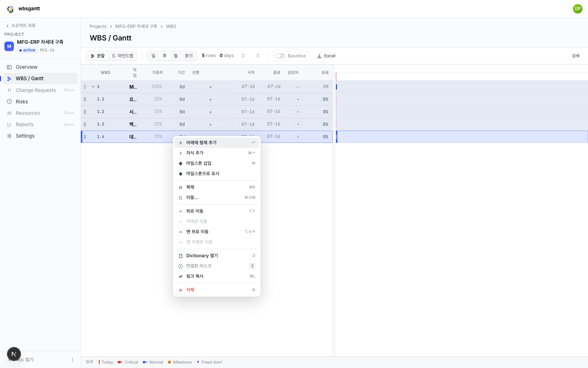Add assignee on row 1.3
The height and width of the screenshot is (368, 588).
298,124
